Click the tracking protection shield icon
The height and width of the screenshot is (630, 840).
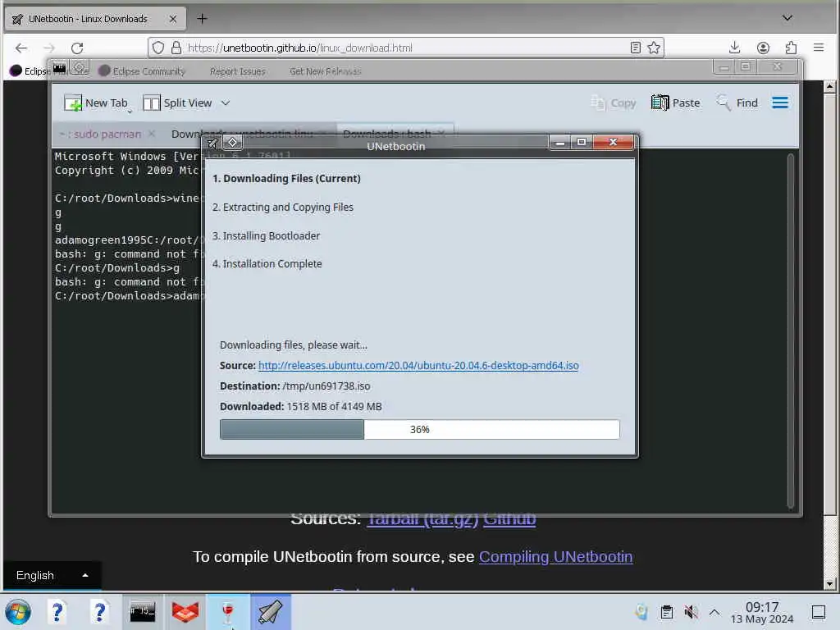[158, 48]
